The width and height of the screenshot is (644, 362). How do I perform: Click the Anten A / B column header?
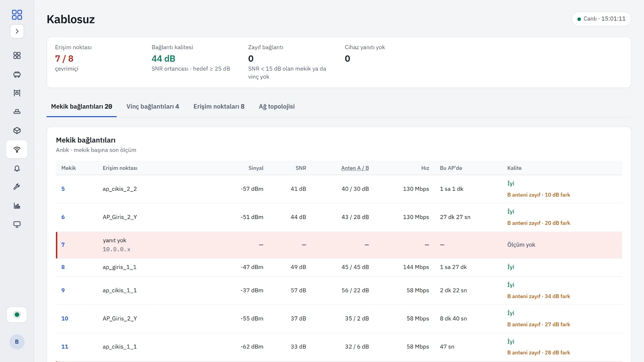(x=355, y=168)
